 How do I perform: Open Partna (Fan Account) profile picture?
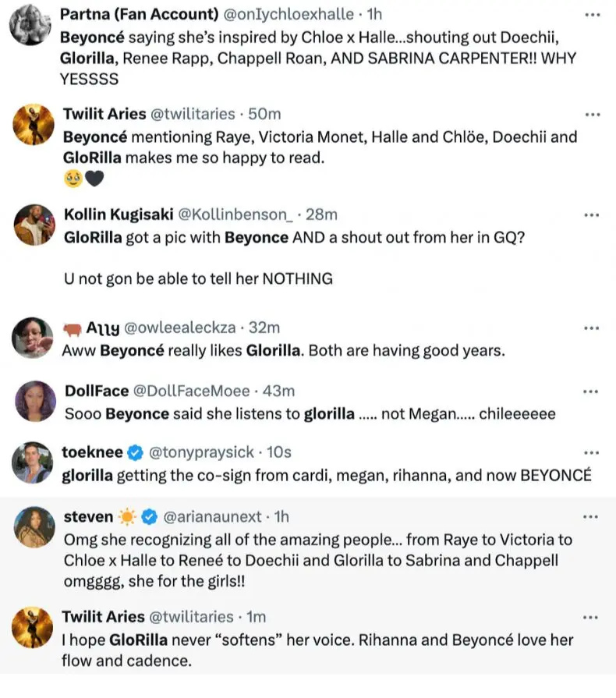pyautogui.click(x=30, y=25)
